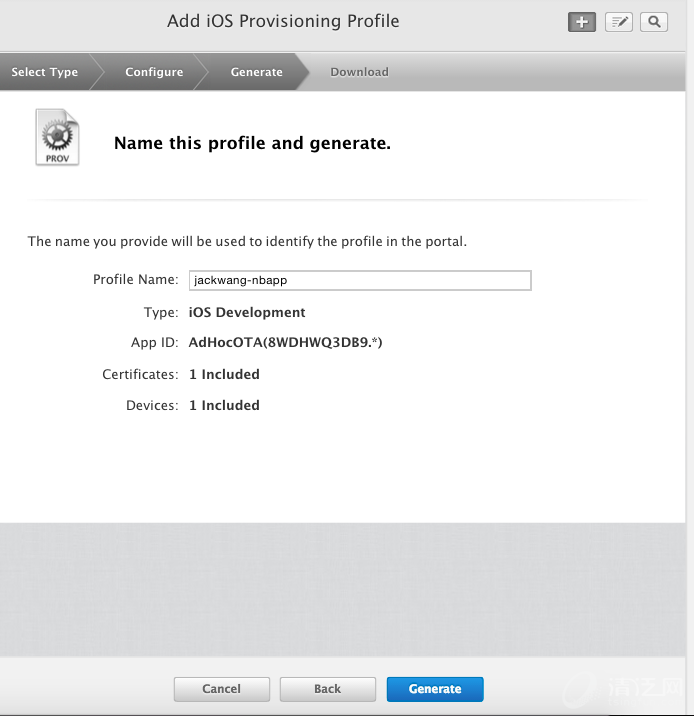The width and height of the screenshot is (694, 716).
Task: Select the Generate step in the breadcrumb
Action: [256, 72]
